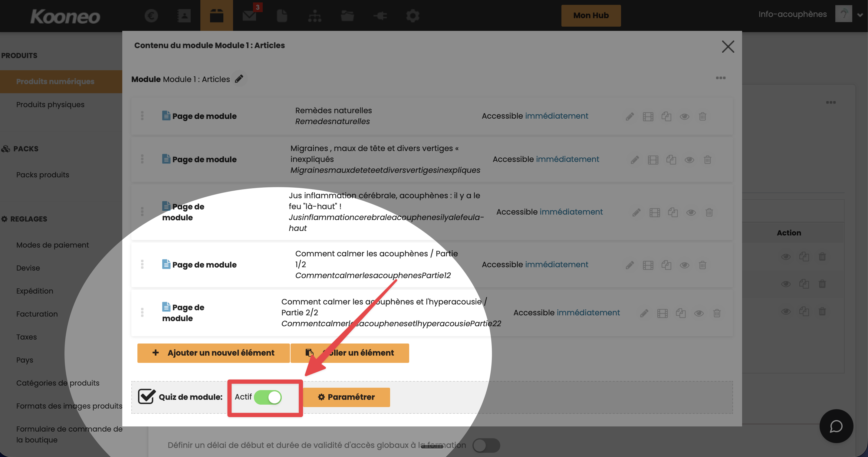Click Ajouter un nouvel élément button
The image size is (868, 457).
click(213, 353)
